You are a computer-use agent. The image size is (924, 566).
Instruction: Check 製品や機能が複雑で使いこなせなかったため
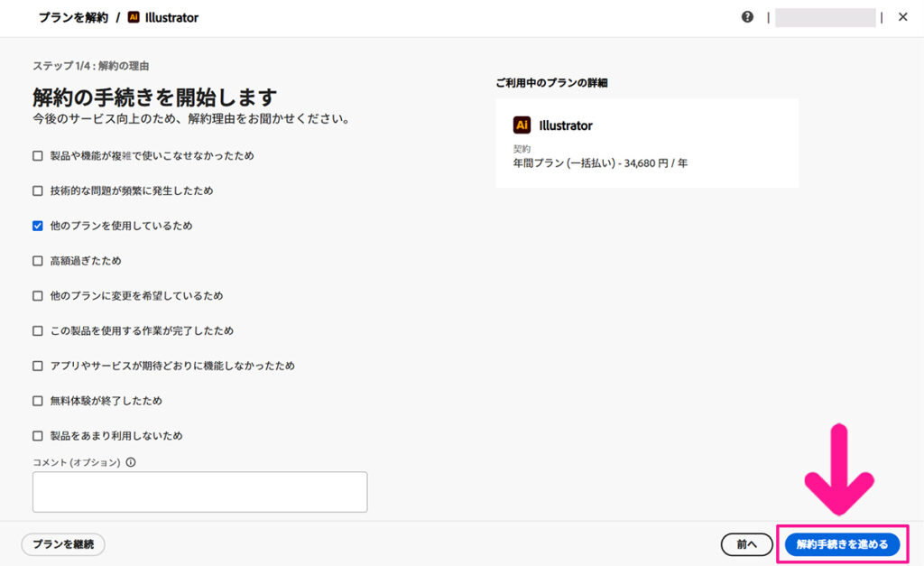pyautogui.click(x=37, y=156)
